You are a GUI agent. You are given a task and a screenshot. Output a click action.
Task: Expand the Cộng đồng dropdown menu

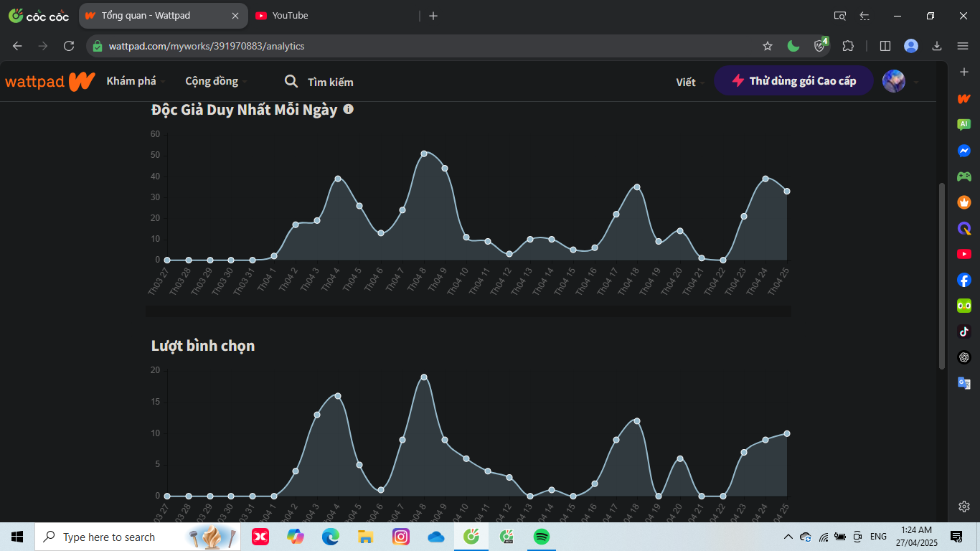(216, 81)
